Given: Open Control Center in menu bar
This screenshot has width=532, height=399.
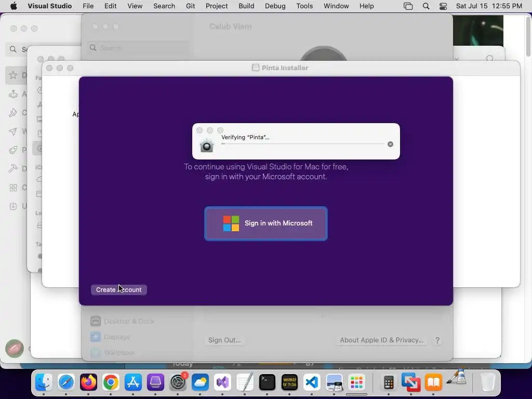Looking at the screenshot, I should click(x=443, y=6).
